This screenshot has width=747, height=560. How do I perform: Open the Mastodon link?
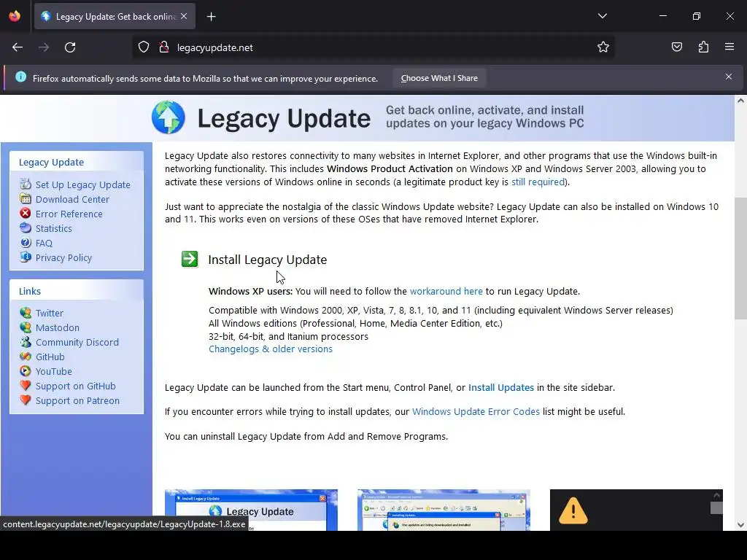pos(58,328)
